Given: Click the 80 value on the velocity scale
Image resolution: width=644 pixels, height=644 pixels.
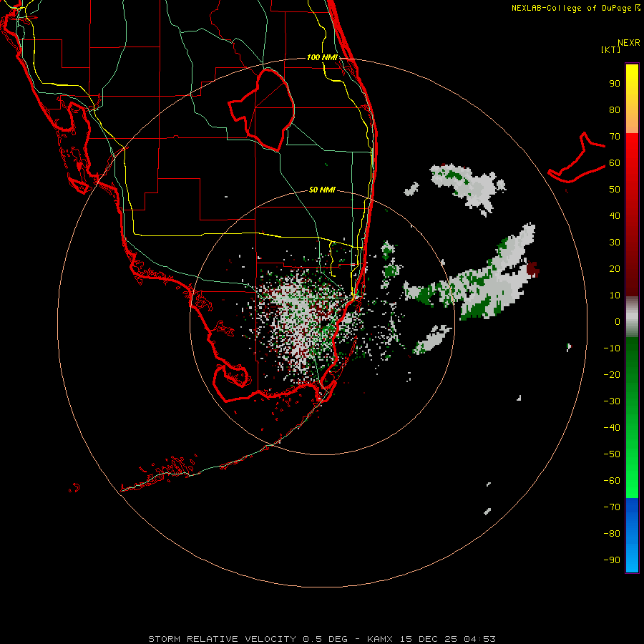Looking at the screenshot, I should coord(615,110).
